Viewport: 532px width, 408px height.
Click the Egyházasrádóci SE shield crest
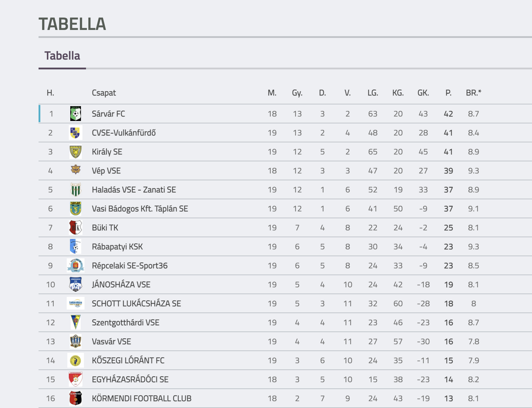coord(76,379)
